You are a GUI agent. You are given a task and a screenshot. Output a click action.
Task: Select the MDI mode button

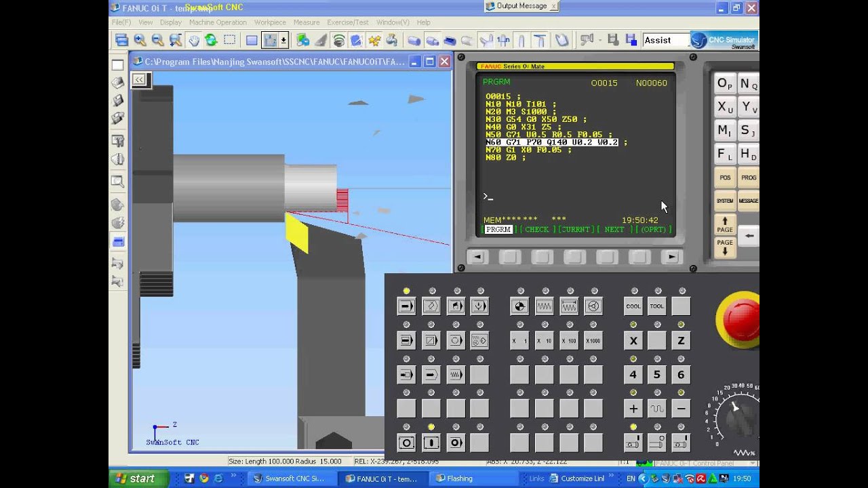click(x=456, y=306)
